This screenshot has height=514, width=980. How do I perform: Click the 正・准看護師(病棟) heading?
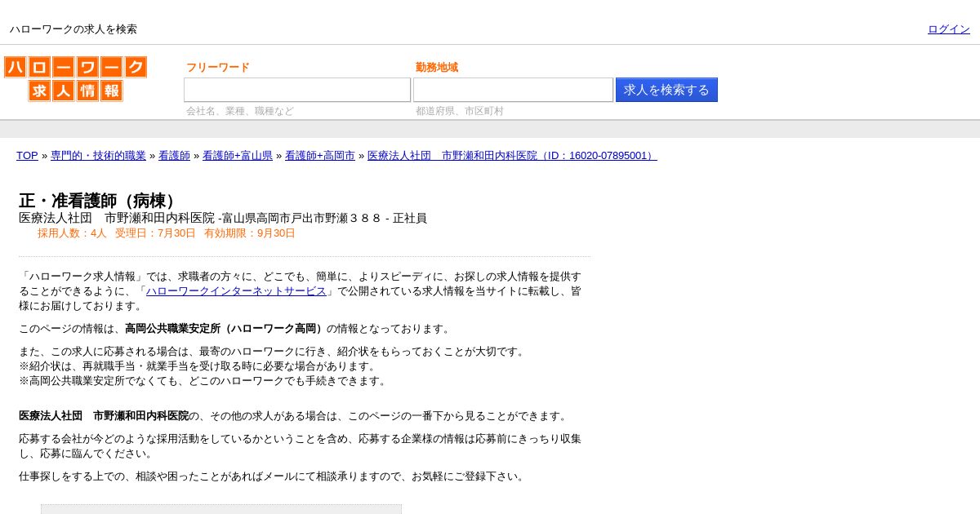100,201
